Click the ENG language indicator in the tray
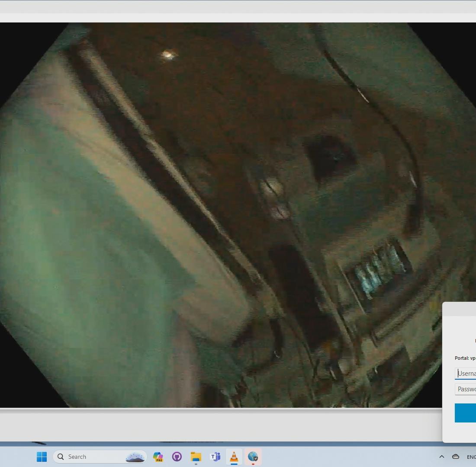The image size is (476, 467). [x=471, y=457]
